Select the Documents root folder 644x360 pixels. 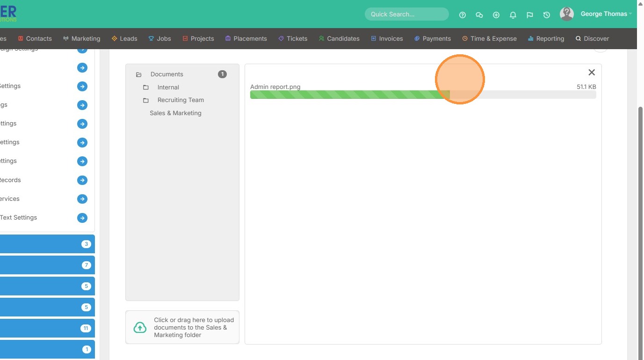pyautogui.click(x=166, y=74)
